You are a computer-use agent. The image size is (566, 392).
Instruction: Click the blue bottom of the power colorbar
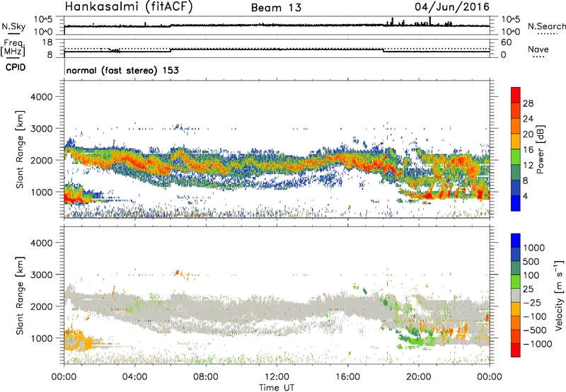pos(516,203)
